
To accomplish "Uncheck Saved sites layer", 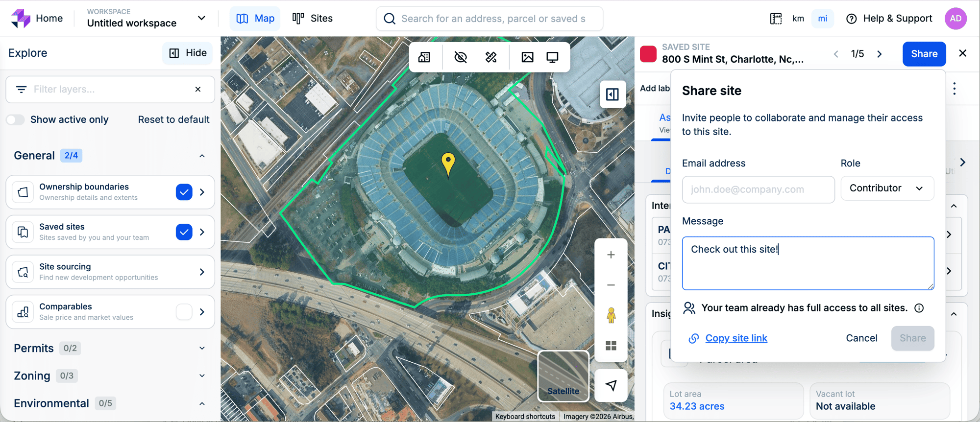I will 184,232.
